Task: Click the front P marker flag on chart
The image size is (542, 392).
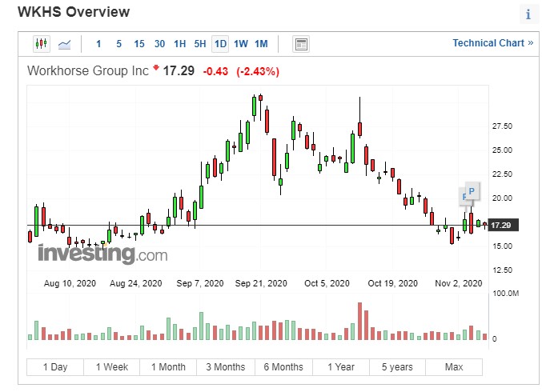Action: click(472, 191)
